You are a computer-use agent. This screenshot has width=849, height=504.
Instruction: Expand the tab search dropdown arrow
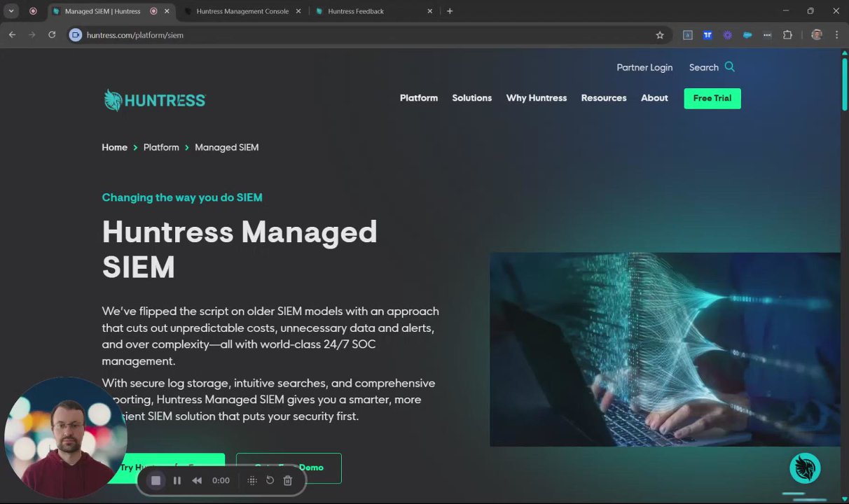point(11,11)
